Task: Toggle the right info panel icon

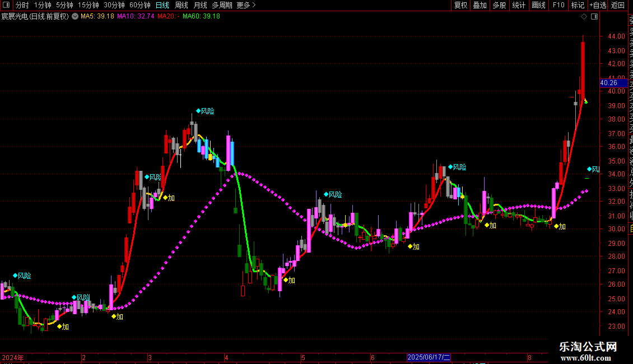Action: point(594,17)
